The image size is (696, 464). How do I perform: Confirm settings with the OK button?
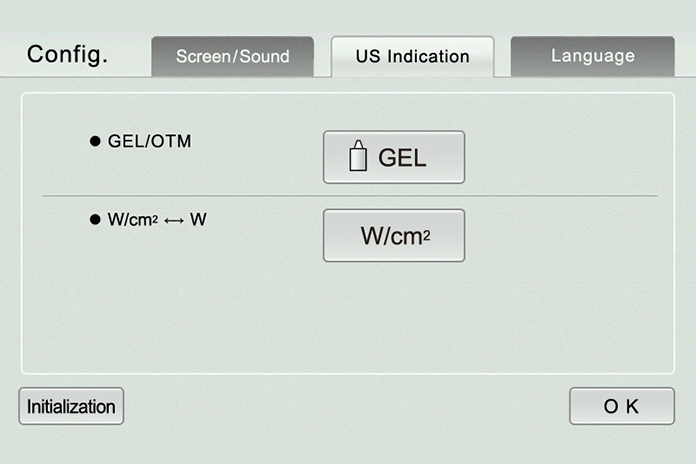tap(622, 406)
